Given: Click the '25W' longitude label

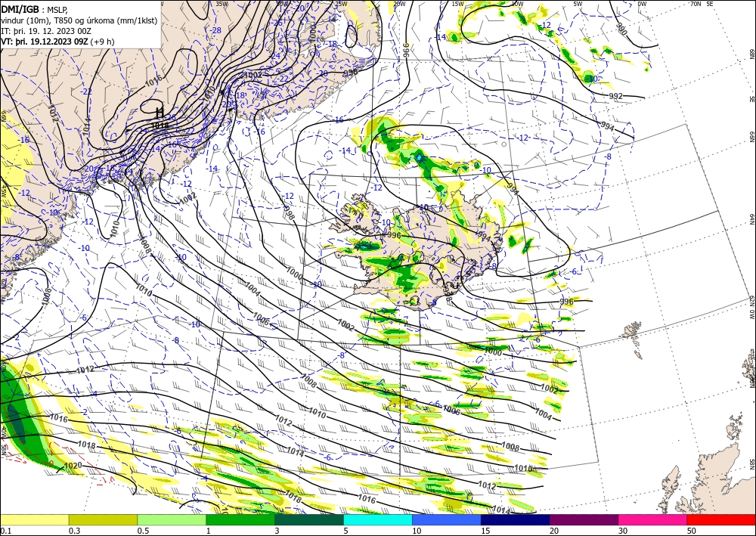Looking at the screenshot, I should 341,4.
